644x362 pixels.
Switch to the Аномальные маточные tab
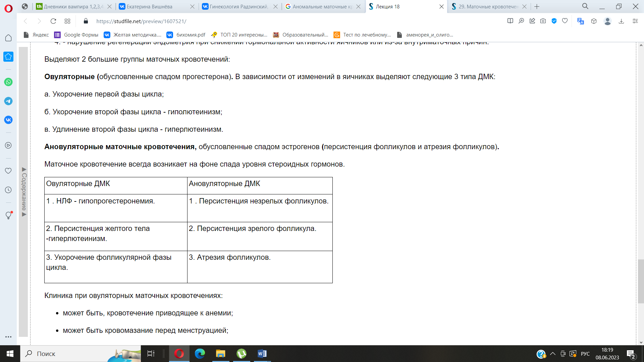tap(323, 6)
